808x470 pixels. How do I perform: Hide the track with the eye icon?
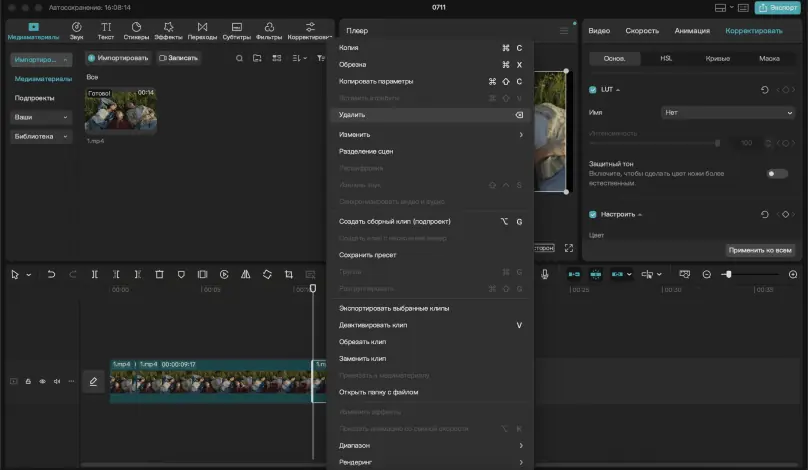(x=42, y=381)
